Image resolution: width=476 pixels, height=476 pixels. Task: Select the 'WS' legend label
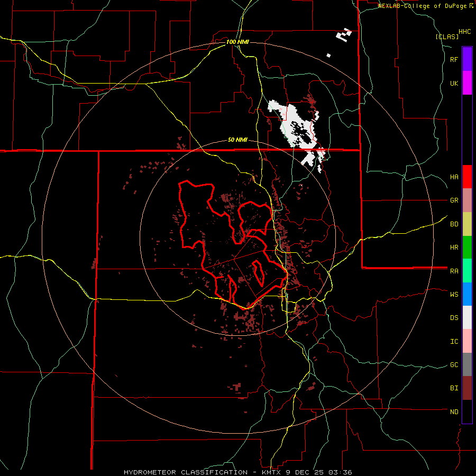[x=454, y=295]
